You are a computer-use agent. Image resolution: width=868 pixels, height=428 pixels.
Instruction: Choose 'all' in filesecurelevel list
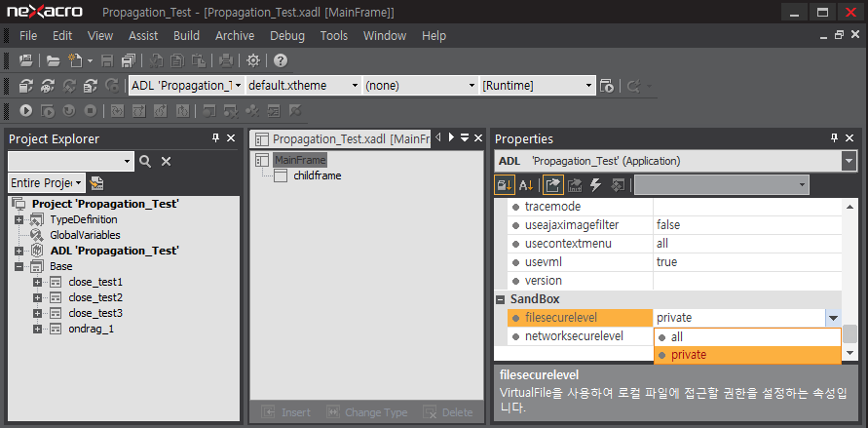(x=747, y=336)
